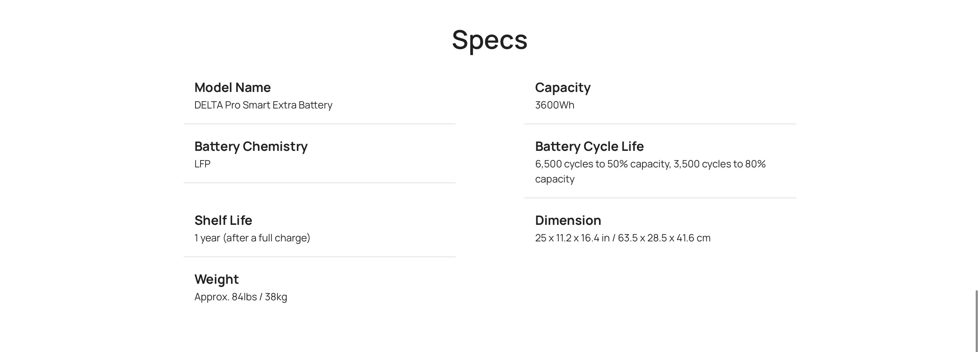Click the page's vertical scrollbar thumb
The image size is (980, 352).
976,320
